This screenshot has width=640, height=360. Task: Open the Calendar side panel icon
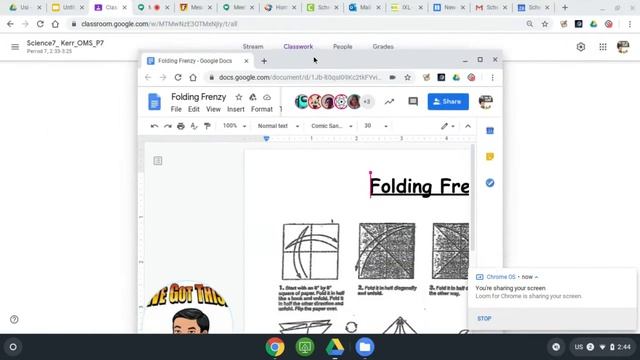490,131
